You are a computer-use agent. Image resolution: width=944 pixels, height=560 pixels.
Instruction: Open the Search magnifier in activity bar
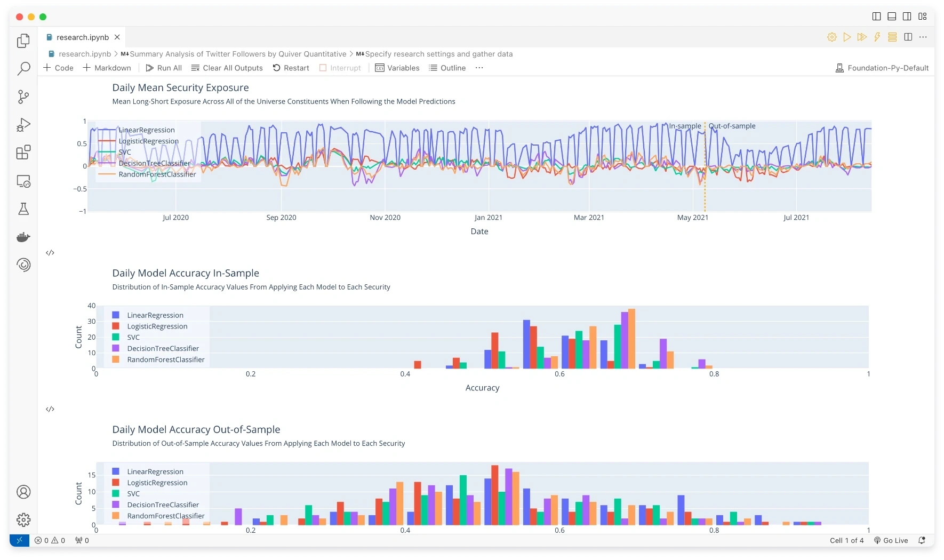[23, 69]
